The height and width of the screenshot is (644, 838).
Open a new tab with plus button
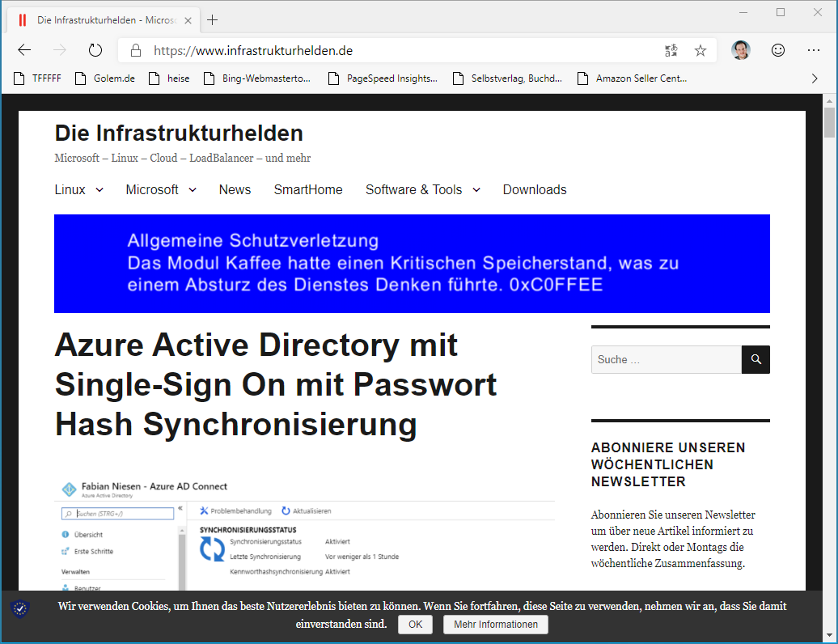pos(212,20)
